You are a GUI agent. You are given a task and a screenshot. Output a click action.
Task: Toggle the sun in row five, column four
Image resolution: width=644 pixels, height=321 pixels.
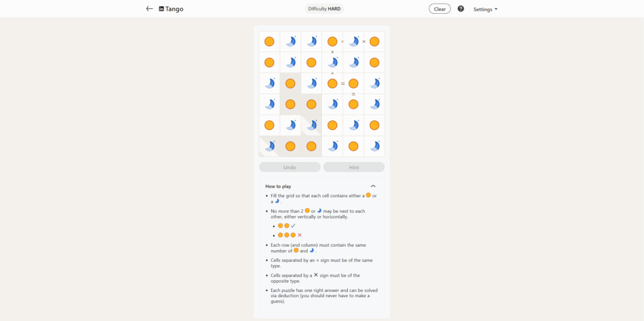click(x=332, y=125)
